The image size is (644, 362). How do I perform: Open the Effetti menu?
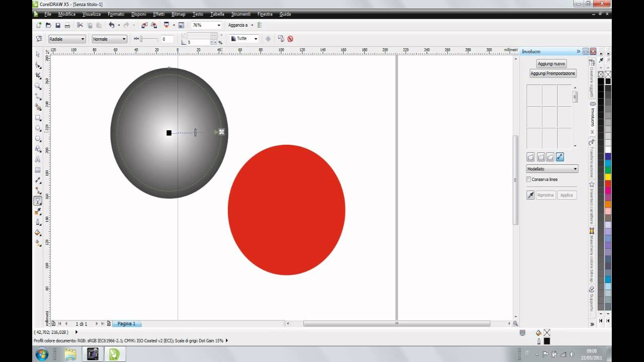(158, 14)
